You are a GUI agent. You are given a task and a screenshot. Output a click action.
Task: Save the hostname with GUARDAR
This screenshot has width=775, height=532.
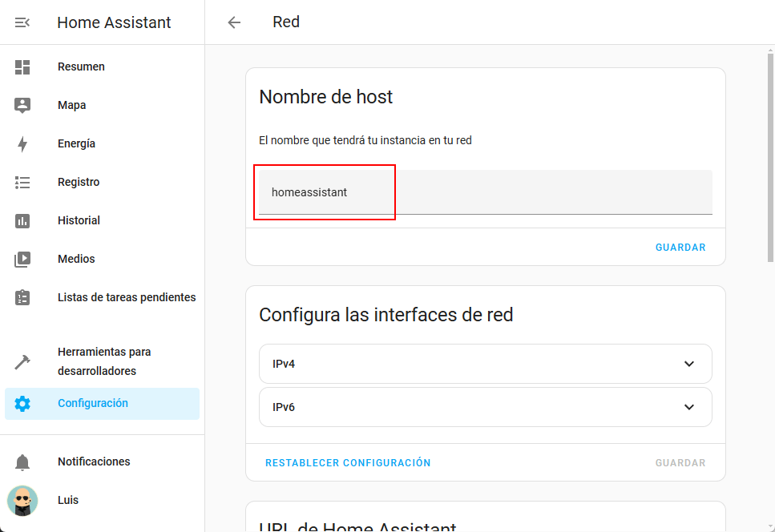pos(680,248)
